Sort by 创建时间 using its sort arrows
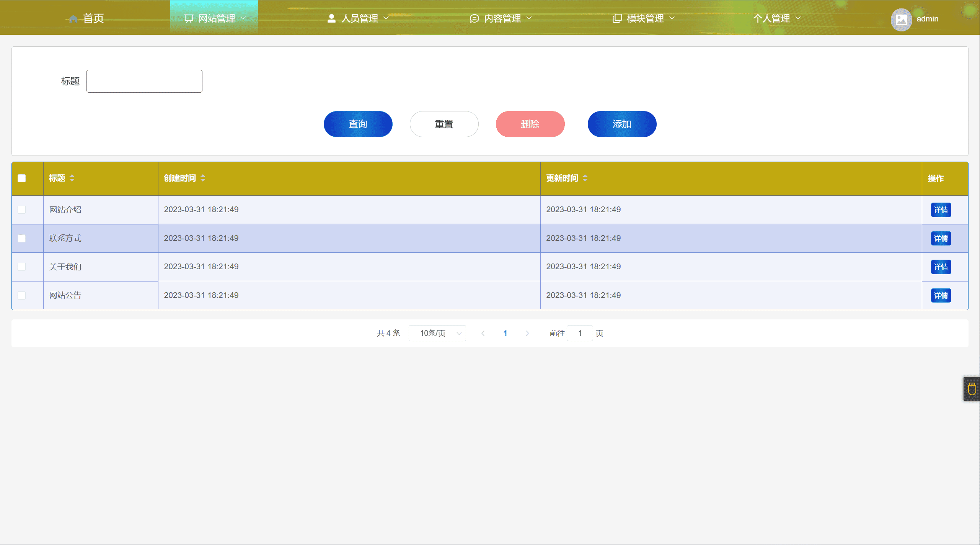 (x=203, y=178)
